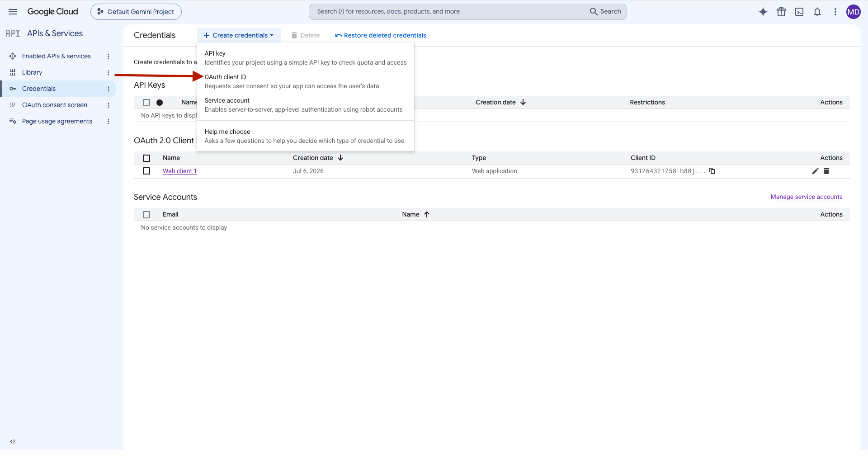This screenshot has width=868, height=462.
Task: Select all OAuth 2.0 clients checkbox
Action: tap(146, 158)
